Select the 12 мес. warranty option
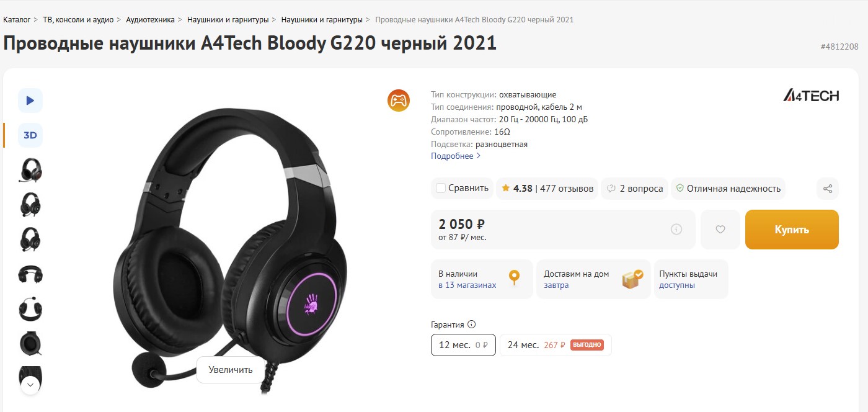The height and width of the screenshot is (412, 868). tap(463, 345)
